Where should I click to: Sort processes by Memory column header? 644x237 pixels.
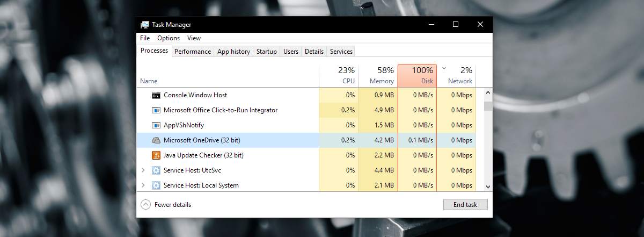tap(378, 75)
